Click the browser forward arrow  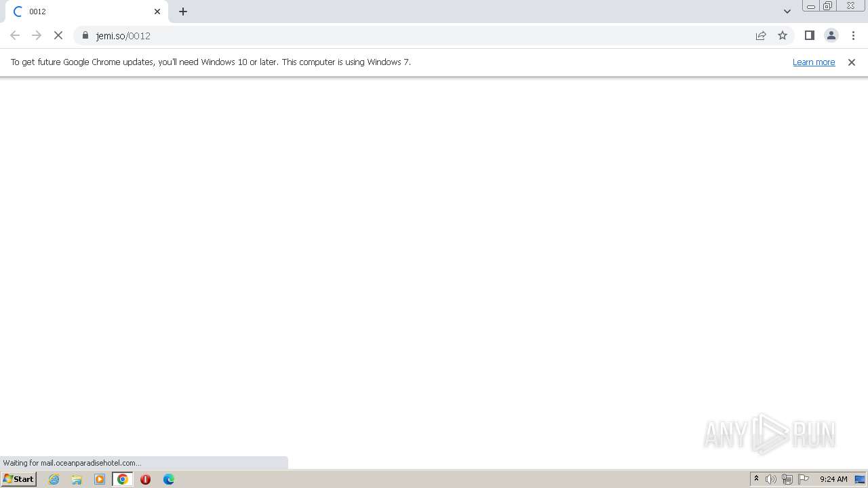coord(37,35)
